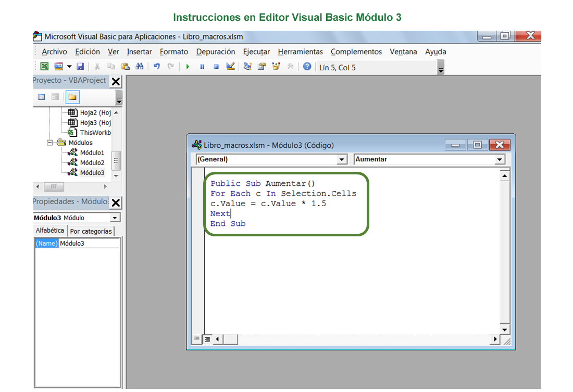Close the Propiedades panel
The width and height of the screenshot is (573, 392).
pos(116,203)
